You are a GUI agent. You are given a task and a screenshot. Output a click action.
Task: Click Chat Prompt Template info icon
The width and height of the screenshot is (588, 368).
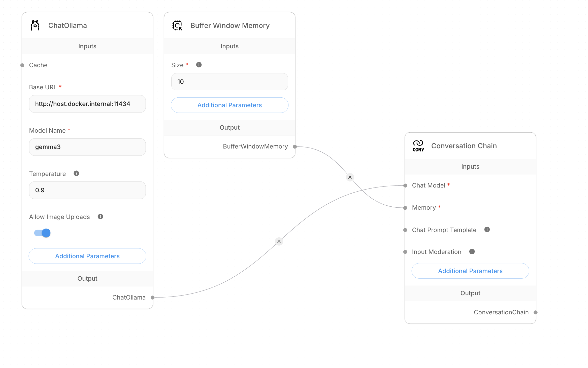pos(487,229)
